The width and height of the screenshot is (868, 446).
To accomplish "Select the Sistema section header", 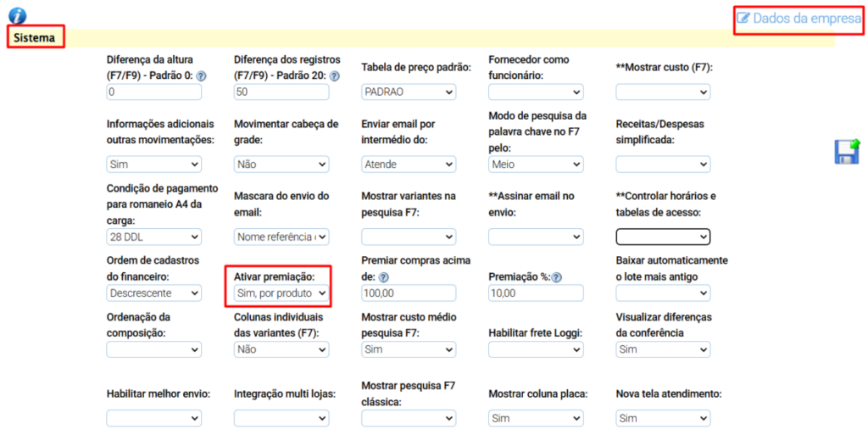I will 35,38.
